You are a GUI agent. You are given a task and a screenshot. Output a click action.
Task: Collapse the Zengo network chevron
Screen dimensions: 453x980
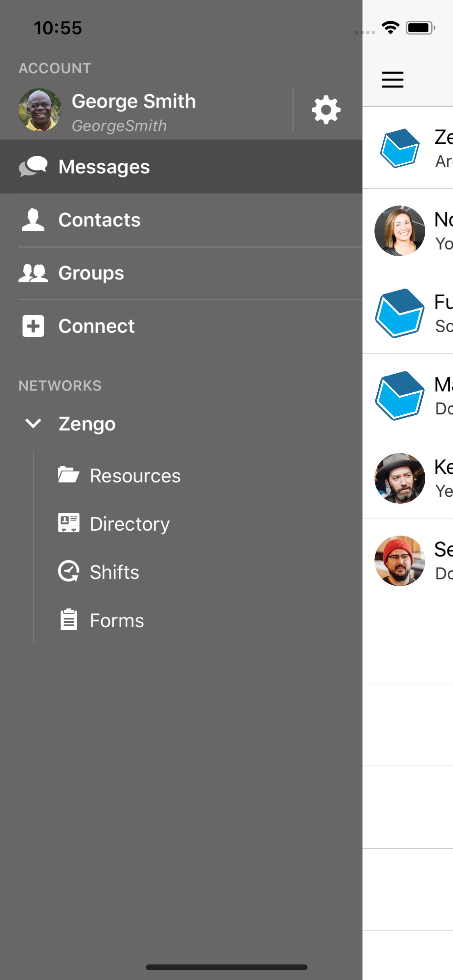click(33, 424)
